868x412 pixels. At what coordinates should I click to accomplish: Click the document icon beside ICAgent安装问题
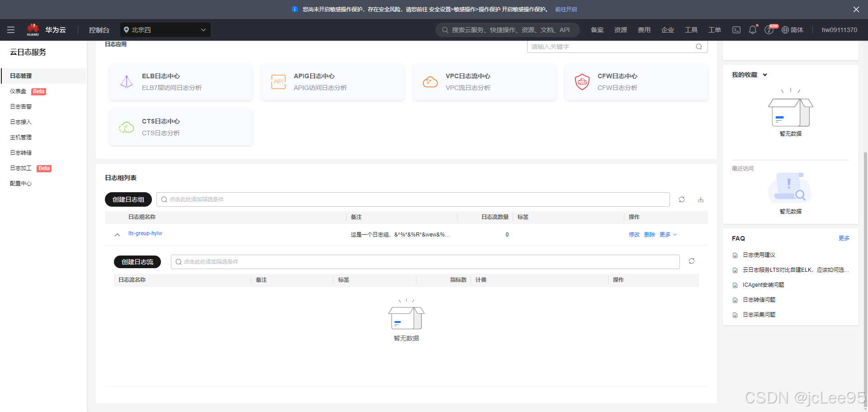pyautogui.click(x=735, y=285)
